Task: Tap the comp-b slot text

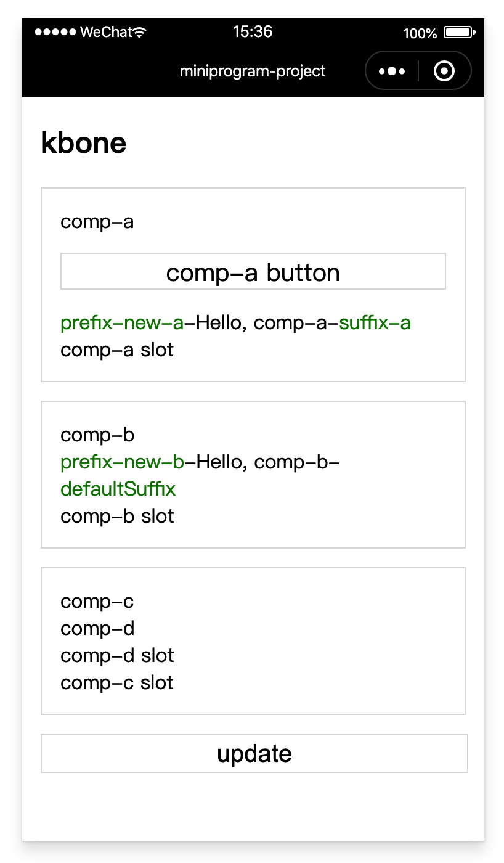Action: [x=117, y=517]
